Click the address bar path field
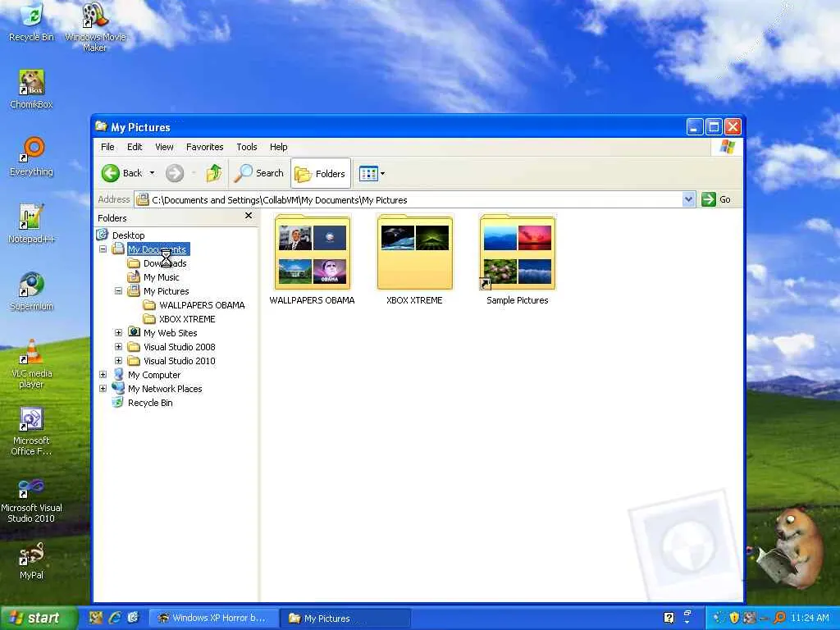Viewport: 840px width, 630px height. [x=409, y=200]
